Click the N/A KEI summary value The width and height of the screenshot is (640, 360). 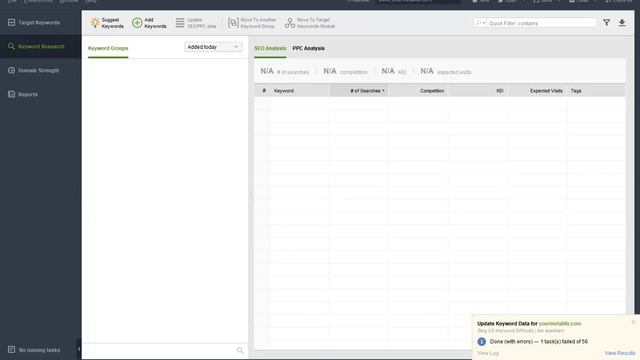click(393, 71)
